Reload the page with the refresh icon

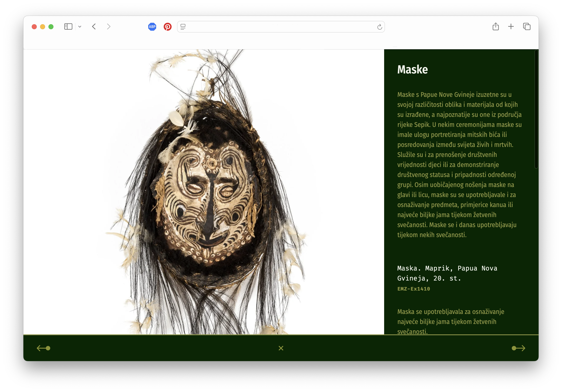point(379,27)
